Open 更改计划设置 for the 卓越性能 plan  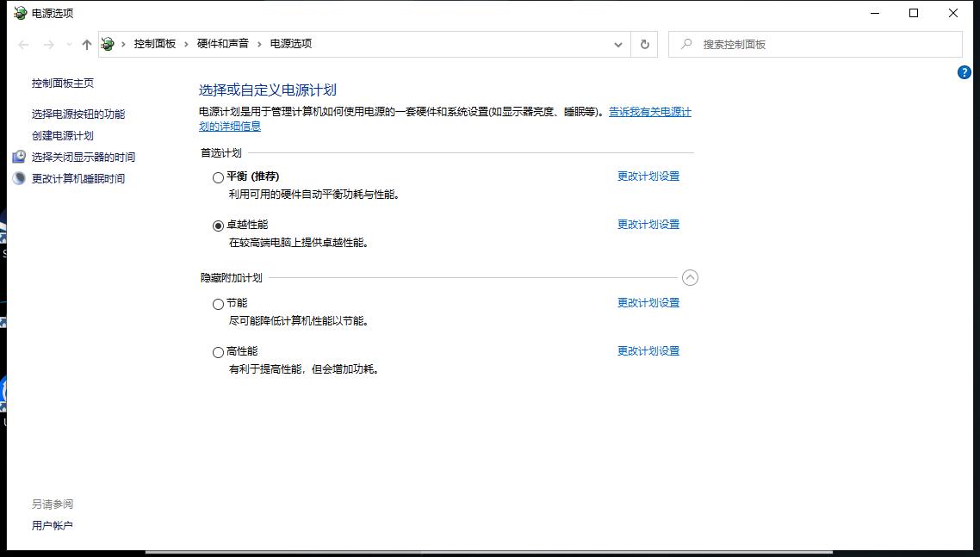tap(648, 224)
